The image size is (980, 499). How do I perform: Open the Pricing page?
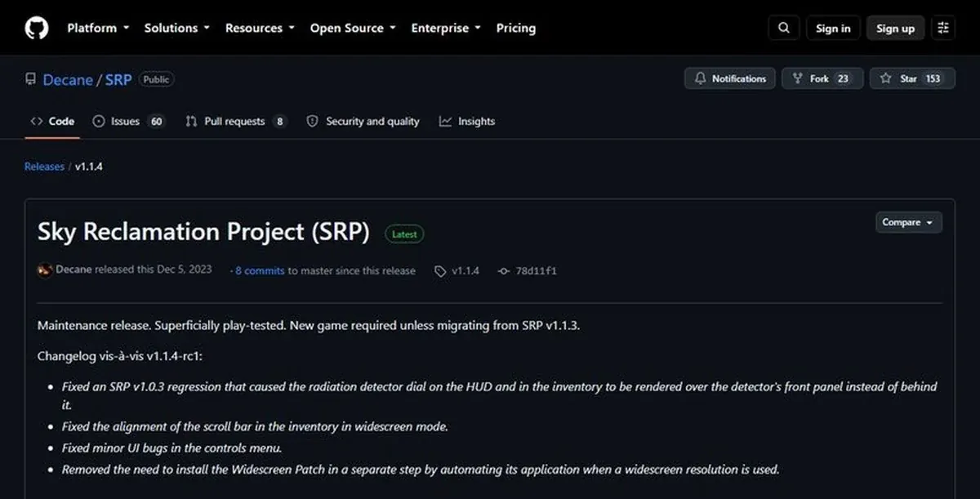click(x=516, y=28)
